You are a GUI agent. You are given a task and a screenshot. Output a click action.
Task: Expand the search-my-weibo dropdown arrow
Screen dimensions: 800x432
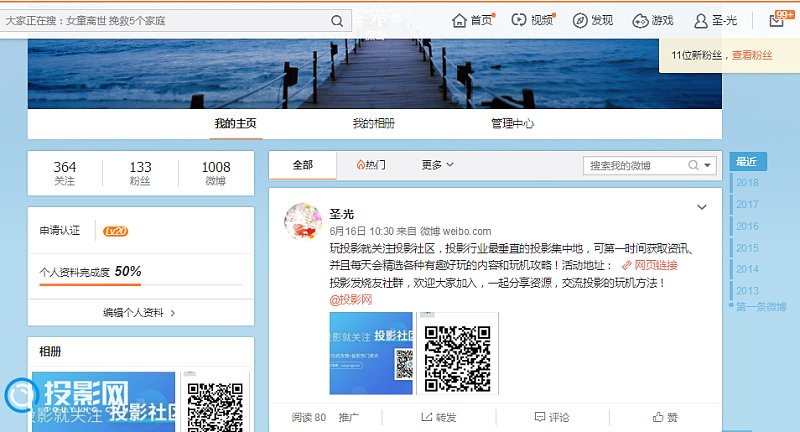point(708,165)
